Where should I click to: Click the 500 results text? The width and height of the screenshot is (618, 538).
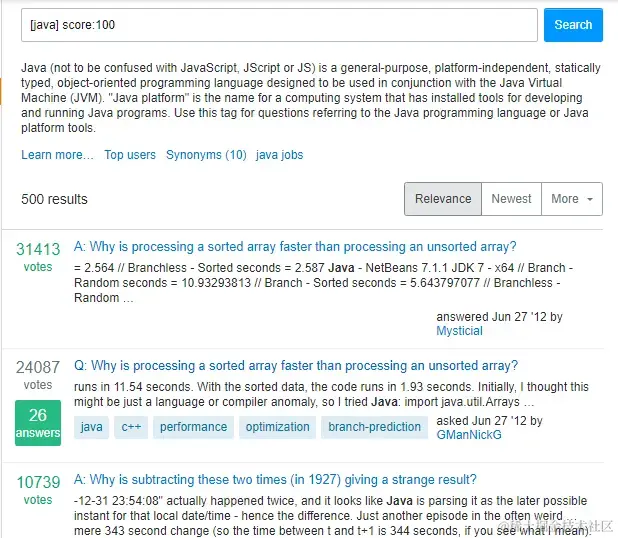pyautogui.click(x=54, y=199)
